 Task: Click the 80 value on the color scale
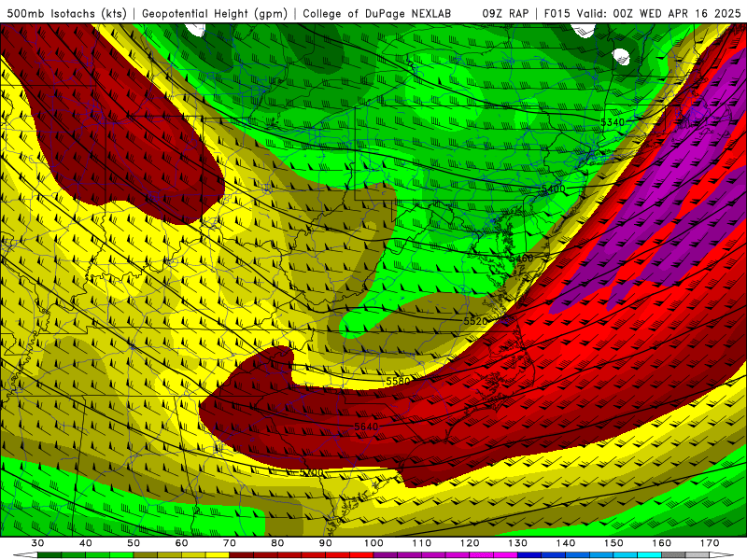(x=277, y=543)
